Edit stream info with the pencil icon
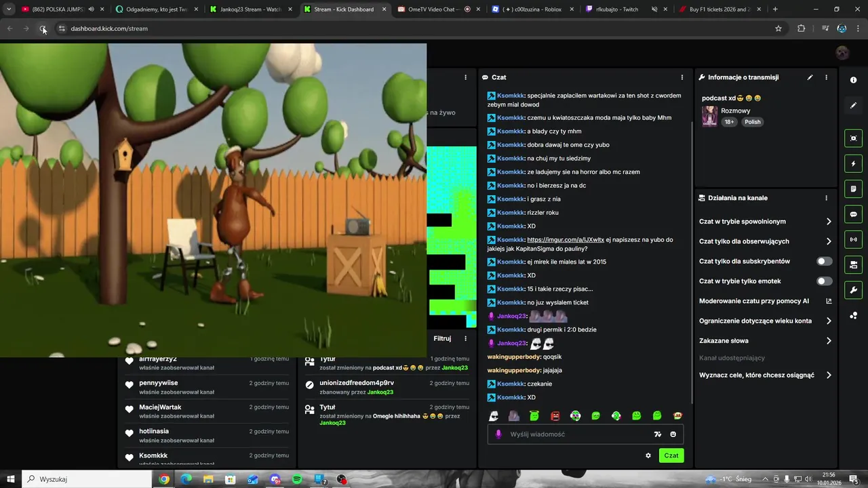 [810, 77]
